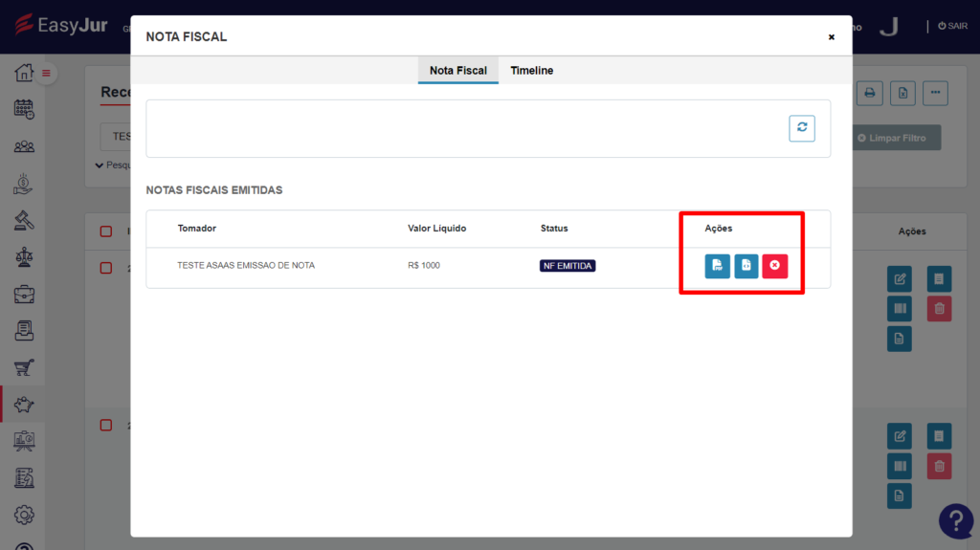
Task: Click the Valor Líquido column header
Action: click(436, 228)
